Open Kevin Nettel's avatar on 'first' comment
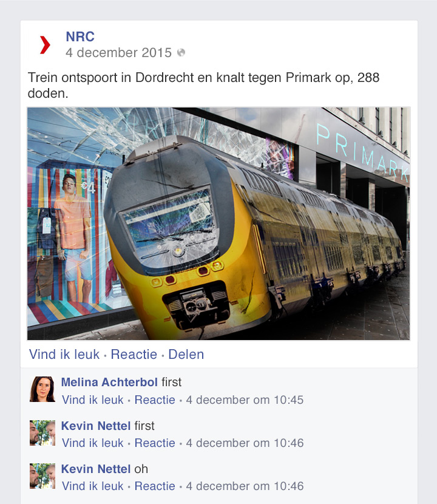This screenshot has height=504, width=437. pos(42,432)
